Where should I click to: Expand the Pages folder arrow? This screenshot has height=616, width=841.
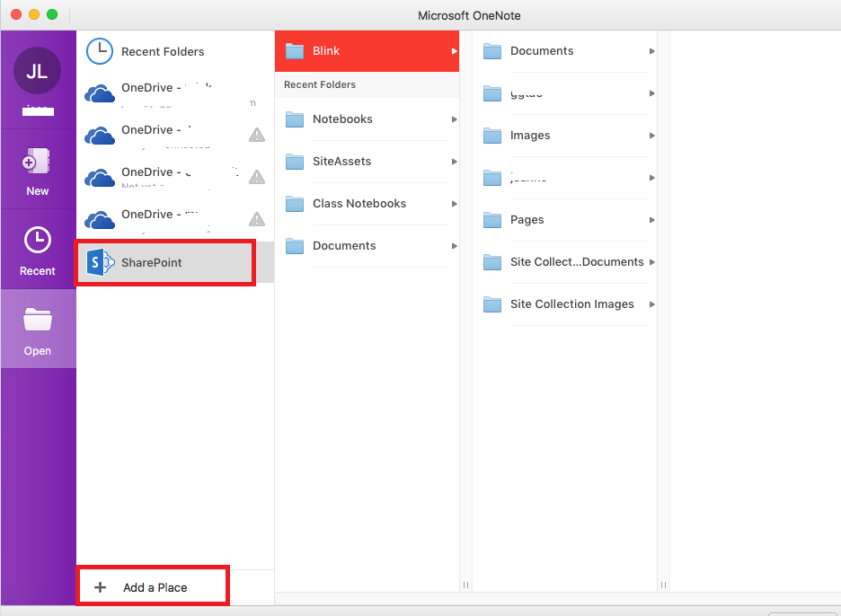(652, 220)
